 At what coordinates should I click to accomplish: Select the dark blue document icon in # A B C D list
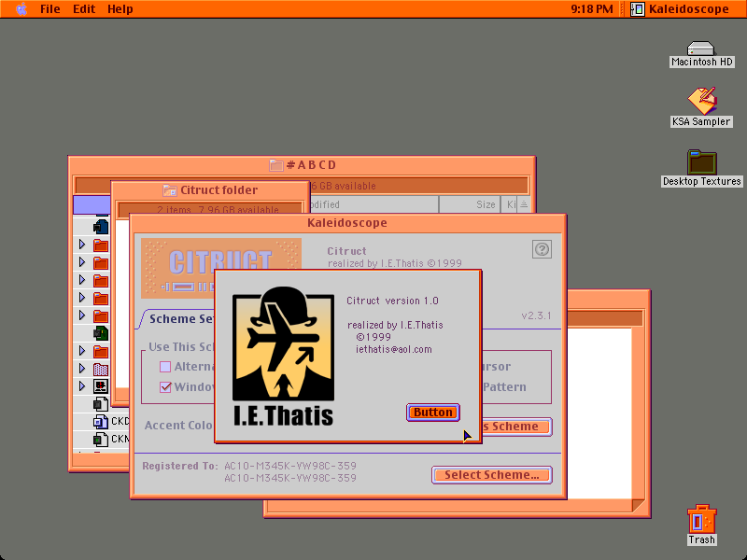(x=101, y=227)
